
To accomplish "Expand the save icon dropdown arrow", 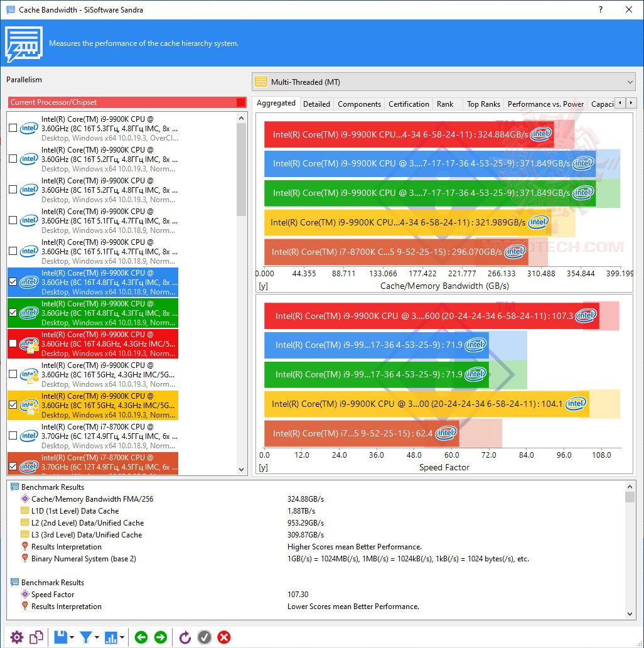I will 72,637.
